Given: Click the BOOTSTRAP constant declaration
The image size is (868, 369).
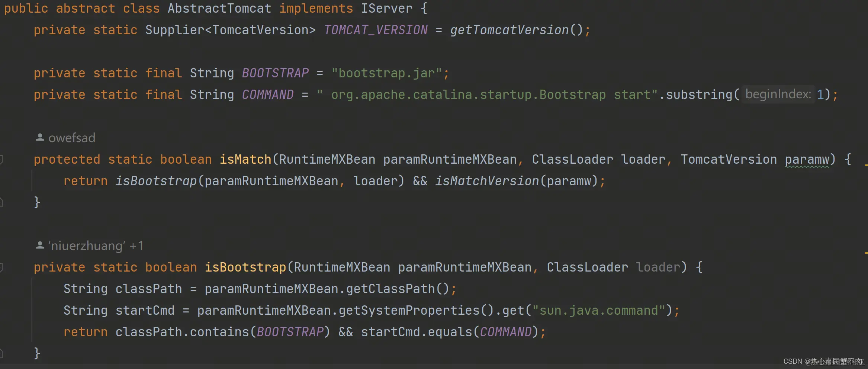Looking at the screenshot, I should point(275,73).
